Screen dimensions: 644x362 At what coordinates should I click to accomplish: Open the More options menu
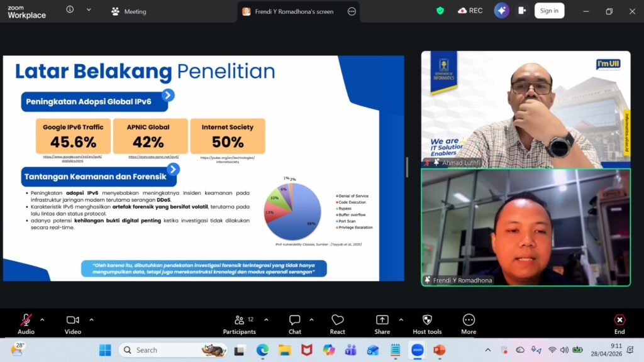tap(469, 324)
